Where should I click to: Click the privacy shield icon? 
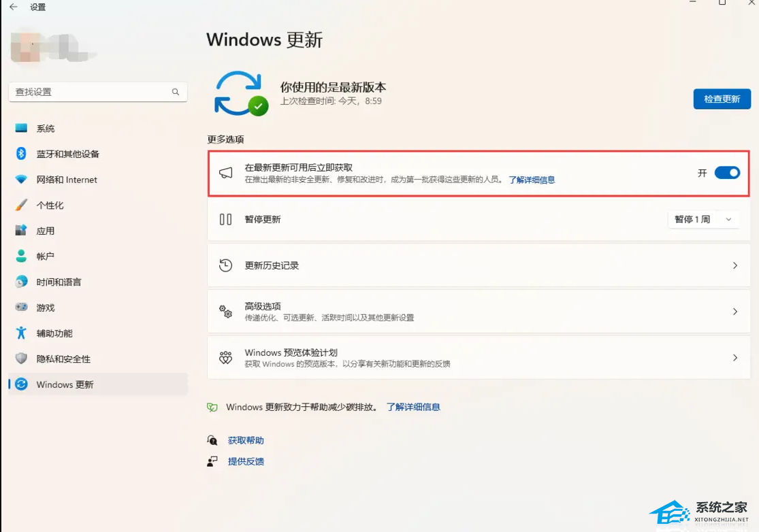click(x=21, y=359)
